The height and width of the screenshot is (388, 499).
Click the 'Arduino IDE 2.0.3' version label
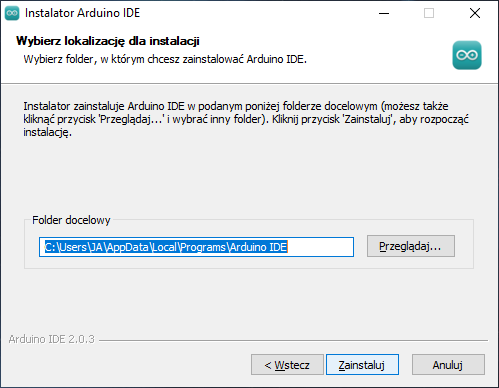click(52, 339)
